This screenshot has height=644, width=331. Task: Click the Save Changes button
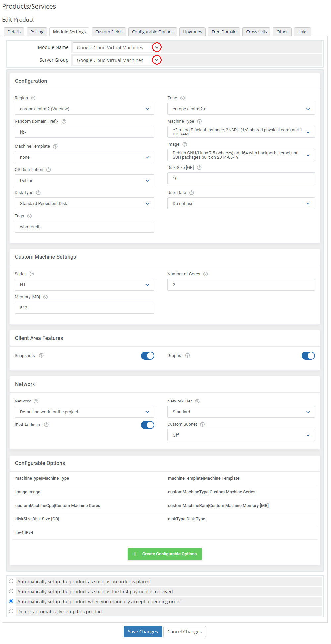tap(143, 632)
